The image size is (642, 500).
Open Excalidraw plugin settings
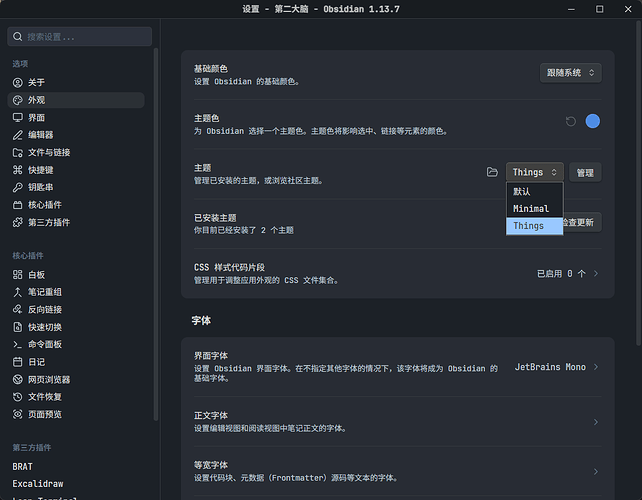pos(76,484)
